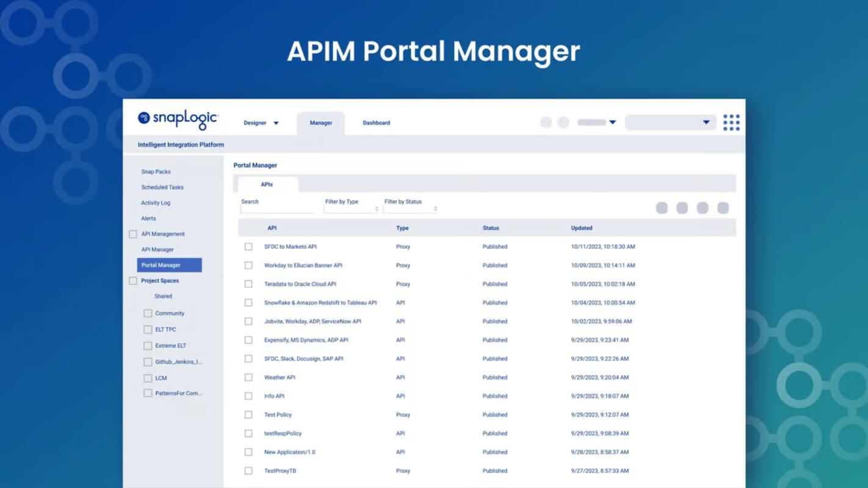The image size is (868, 488).
Task: Check the SFDC, Slack, Docusign row
Action: click(248, 359)
